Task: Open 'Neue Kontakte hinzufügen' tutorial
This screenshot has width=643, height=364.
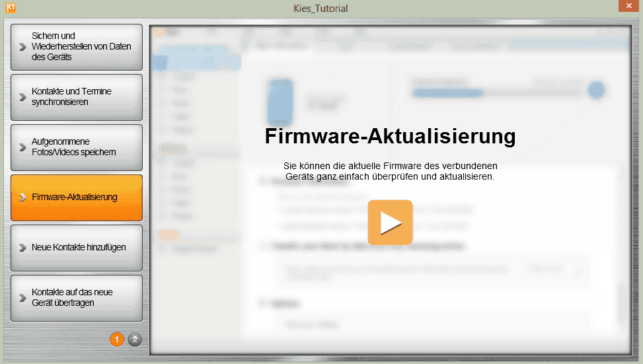Action: [77, 248]
